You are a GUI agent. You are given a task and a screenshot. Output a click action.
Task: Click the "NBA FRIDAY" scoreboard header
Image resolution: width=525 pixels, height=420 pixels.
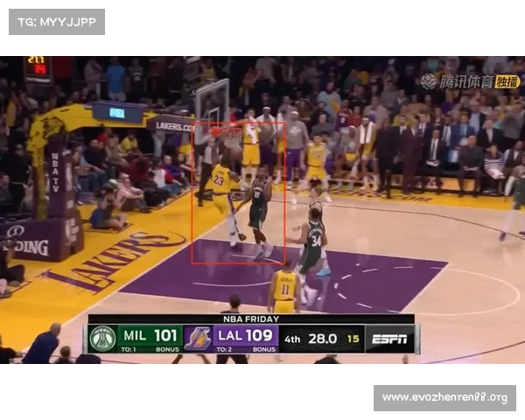tap(251, 318)
